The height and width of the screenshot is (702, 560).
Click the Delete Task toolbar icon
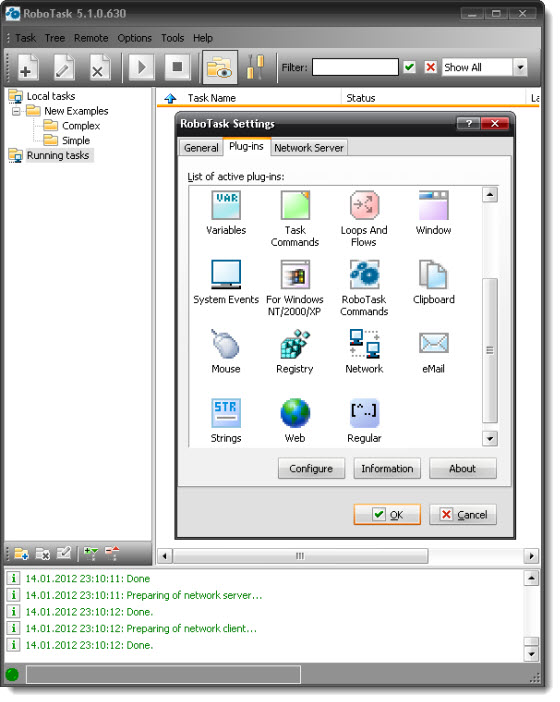[98, 68]
